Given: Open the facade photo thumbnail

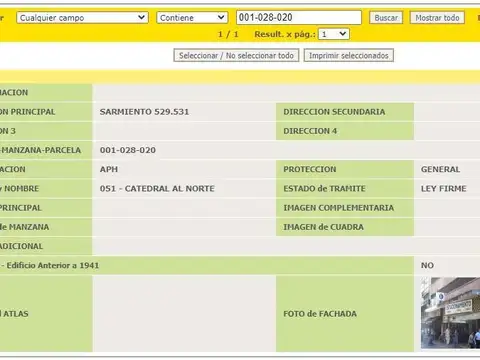Looking at the screenshot, I should coord(450,313).
